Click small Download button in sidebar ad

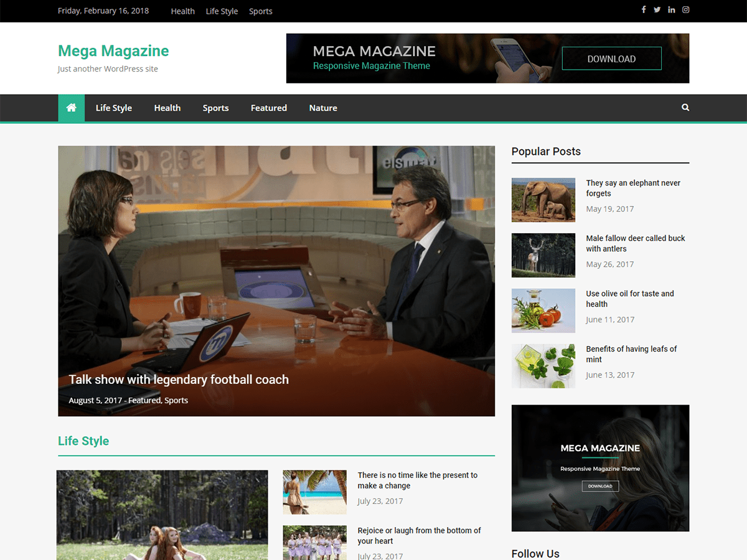[x=600, y=486]
